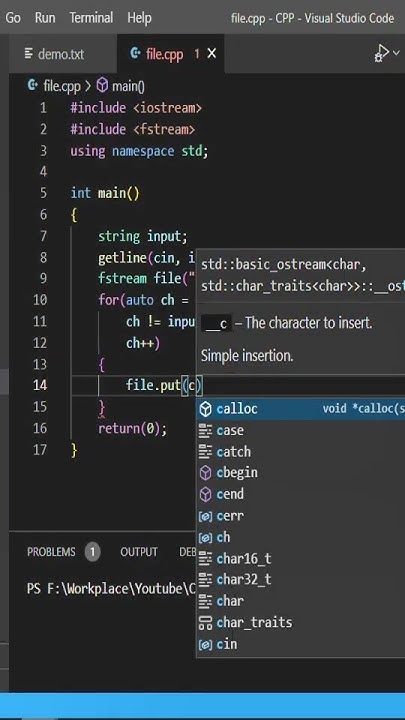Click the Run/Debug play icon

coord(382,53)
